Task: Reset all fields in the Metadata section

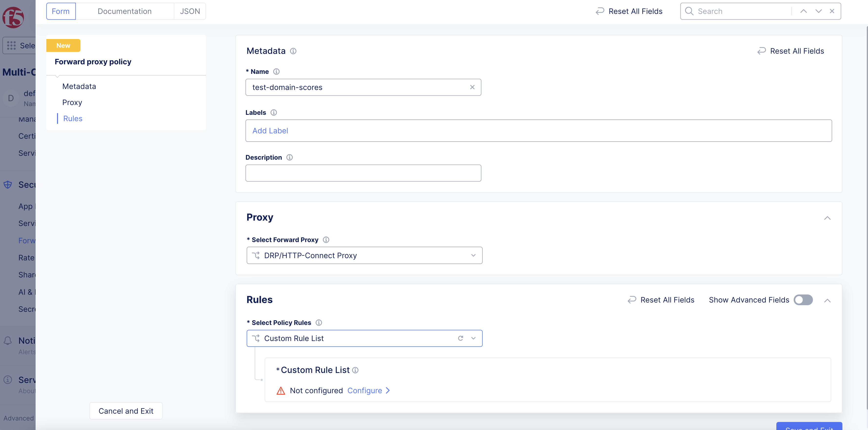Action: (x=790, y=51)
